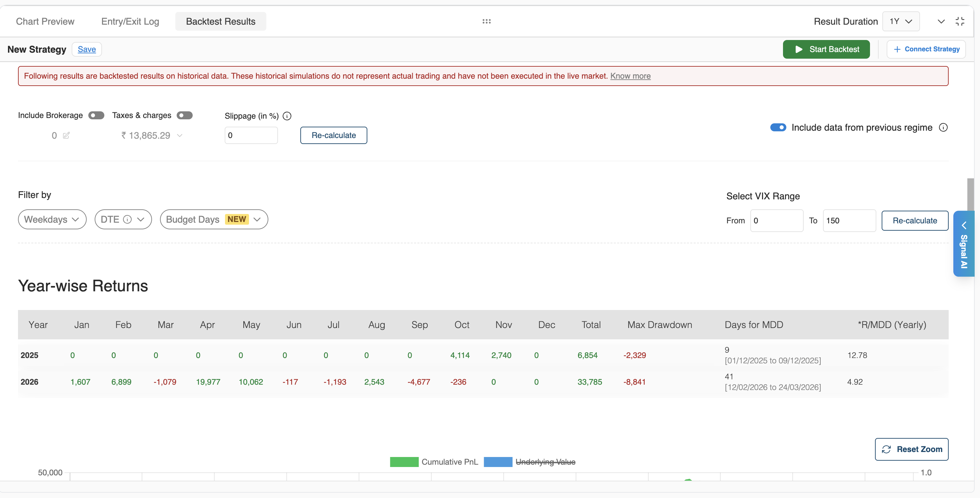Click the Days for MDD column header
The width and height of the screenshot is (980, 498).
point(754,325)
